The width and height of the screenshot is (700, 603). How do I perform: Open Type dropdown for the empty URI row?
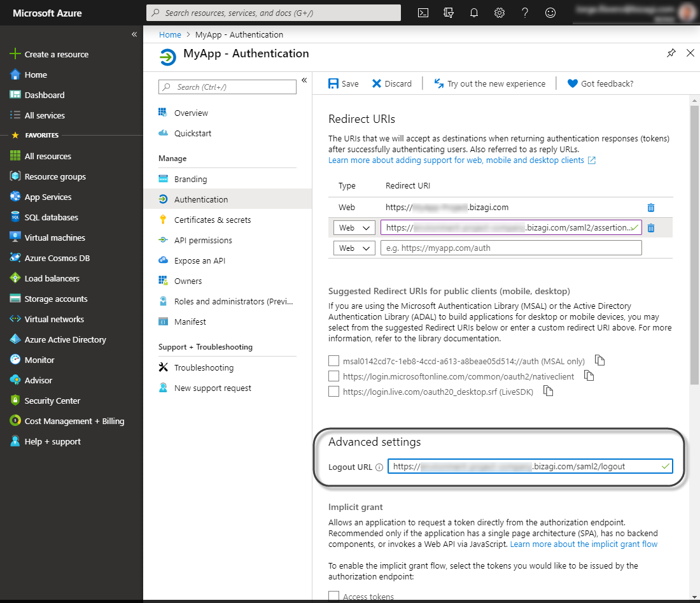[354, 248]
